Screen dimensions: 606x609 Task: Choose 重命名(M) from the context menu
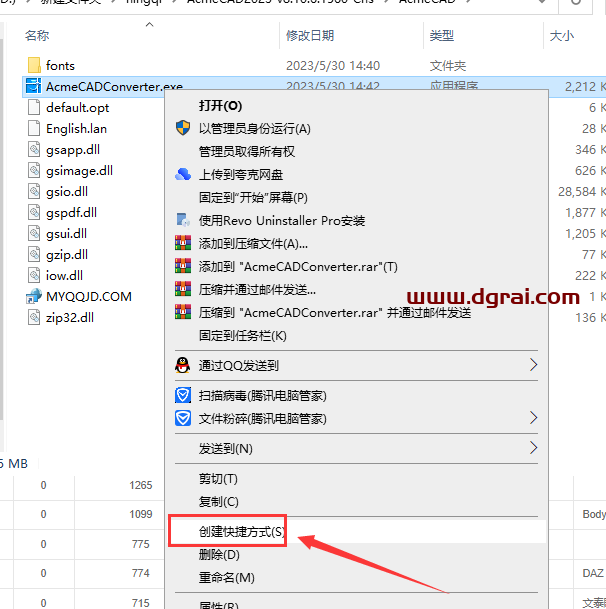[x=226, y=578]
